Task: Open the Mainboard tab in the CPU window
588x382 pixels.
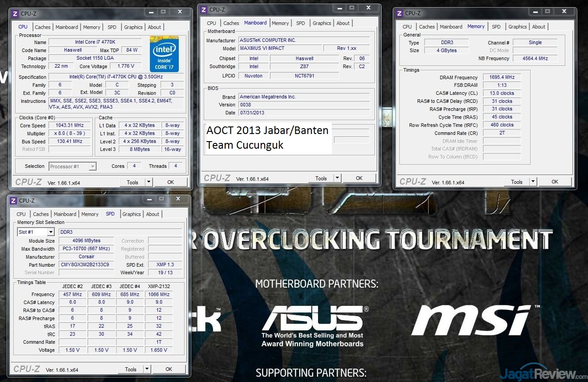Action: point(67,27)
